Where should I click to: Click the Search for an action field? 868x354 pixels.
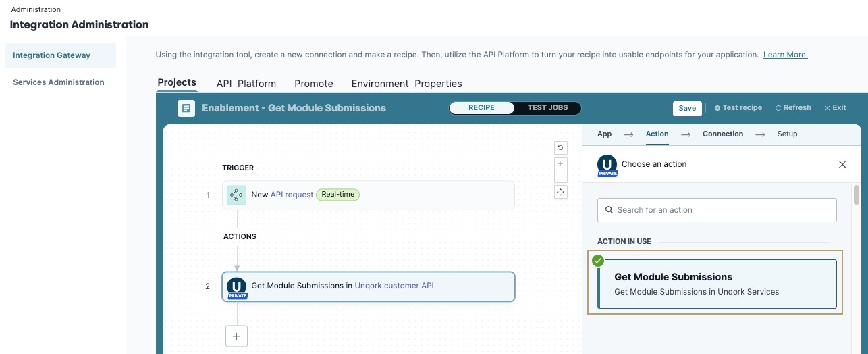(x=717, y=210)
